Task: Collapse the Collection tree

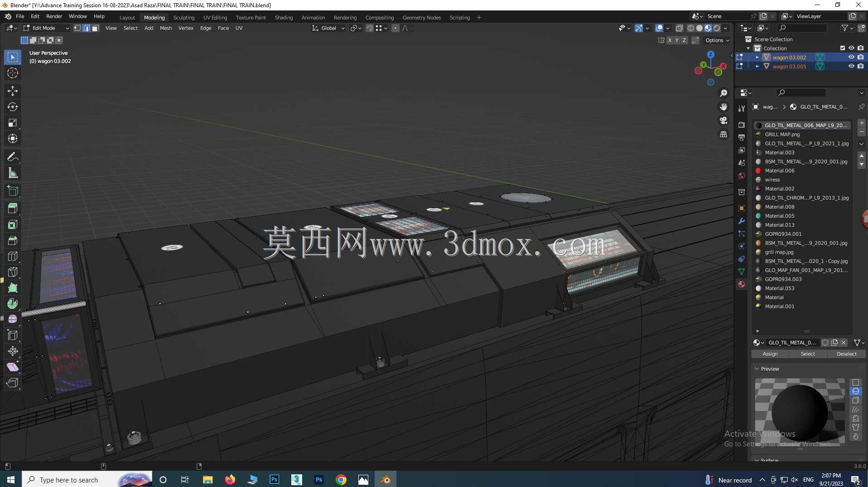Action: pos(748,48)
